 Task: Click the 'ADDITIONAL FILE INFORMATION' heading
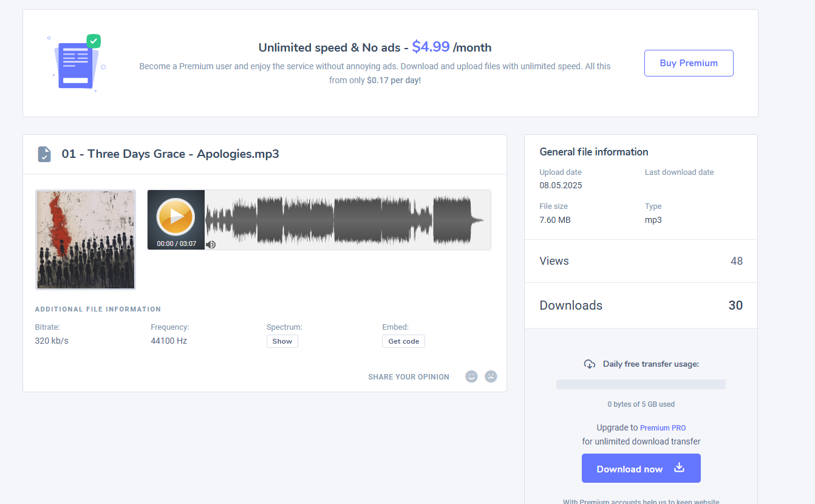(x=98, y=309)
